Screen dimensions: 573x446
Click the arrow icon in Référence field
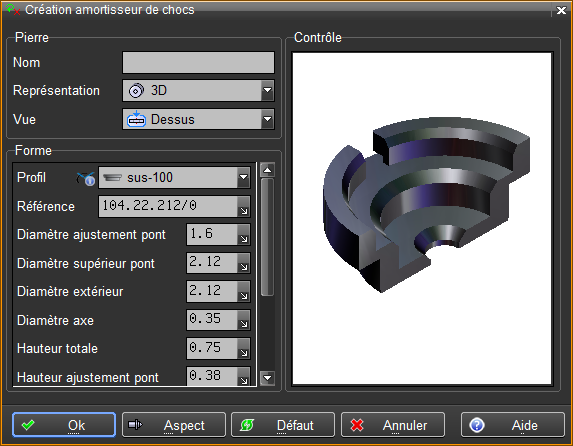pyautogui.click(x=244, y=207)
